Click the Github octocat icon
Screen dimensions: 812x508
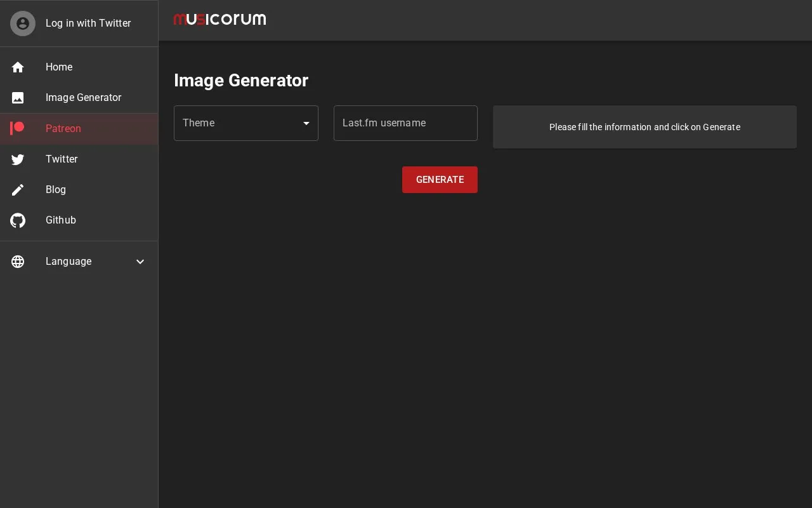point(18,220)
